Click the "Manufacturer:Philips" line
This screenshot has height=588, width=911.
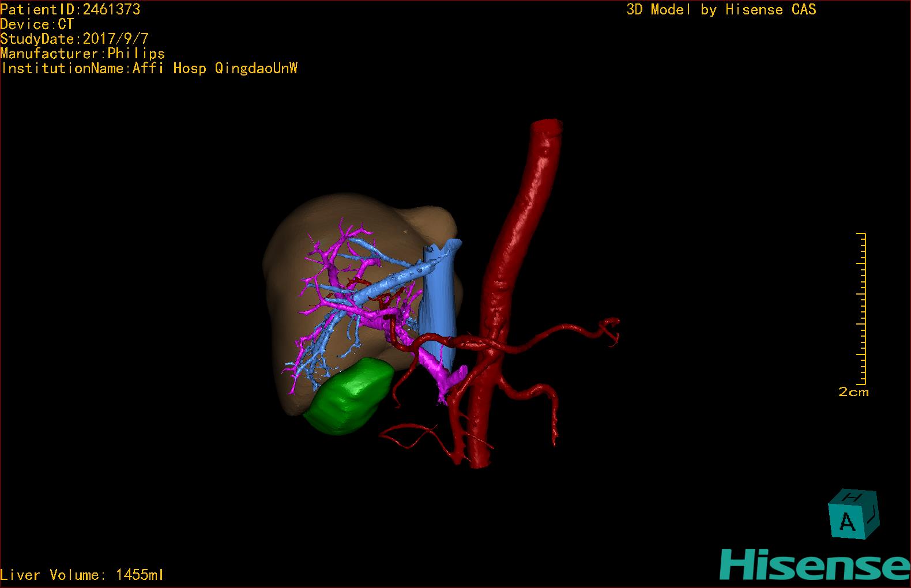coord(82,54)
